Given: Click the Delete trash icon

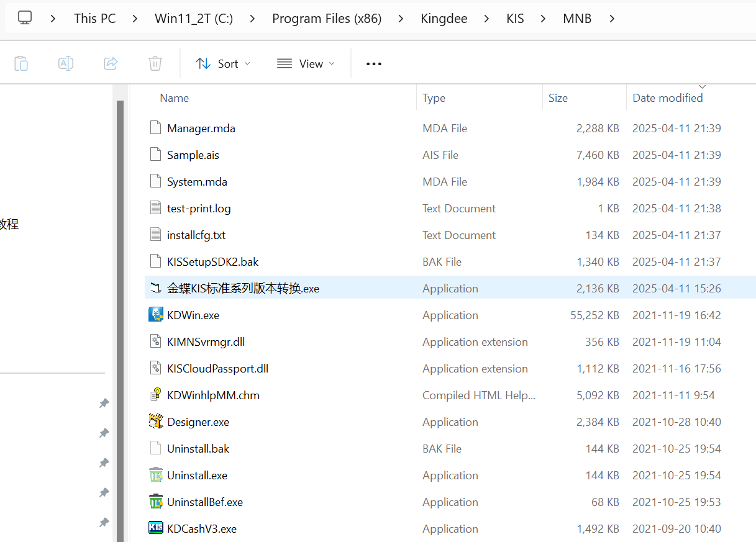Looking at the screenshot, I should (155, 63).
